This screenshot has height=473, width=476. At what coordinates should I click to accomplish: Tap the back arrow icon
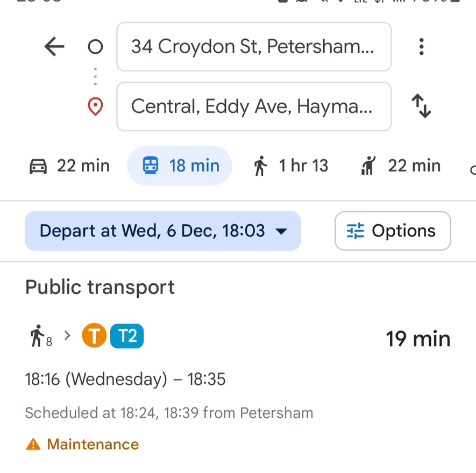[x=54, y=46]
